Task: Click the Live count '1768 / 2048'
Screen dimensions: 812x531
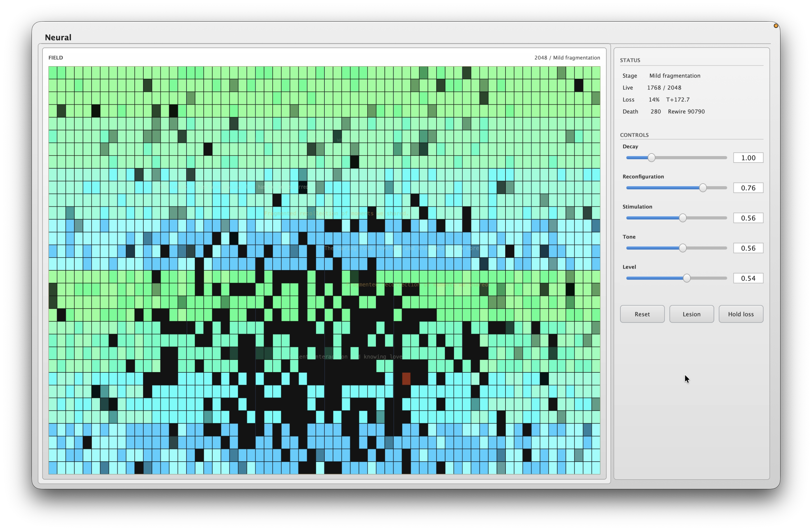Action: click(x=664, y=88)
